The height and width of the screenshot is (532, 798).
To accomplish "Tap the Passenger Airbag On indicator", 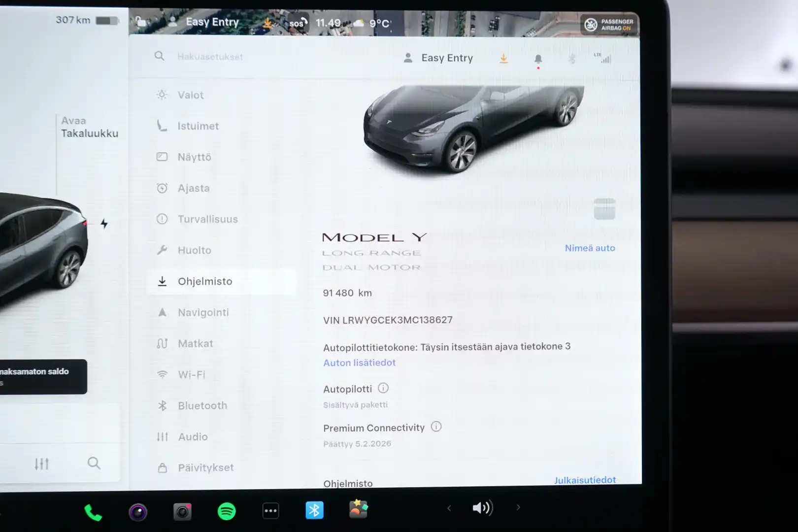I will 609,25.
